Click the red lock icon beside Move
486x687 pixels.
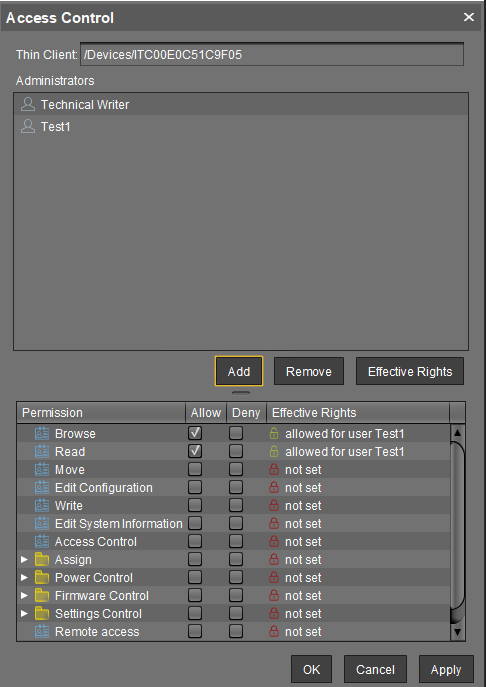coord(274,469)
